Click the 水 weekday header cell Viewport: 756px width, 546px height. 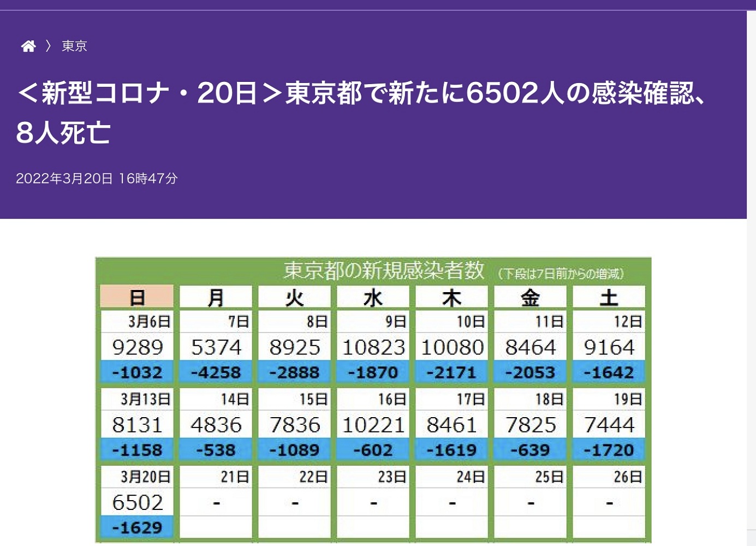coord(373,297)
